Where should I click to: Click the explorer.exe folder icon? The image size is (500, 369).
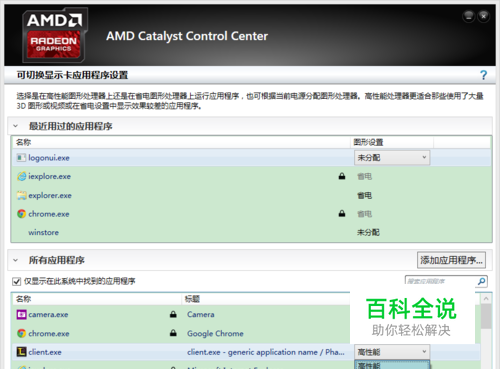(21, 195)
